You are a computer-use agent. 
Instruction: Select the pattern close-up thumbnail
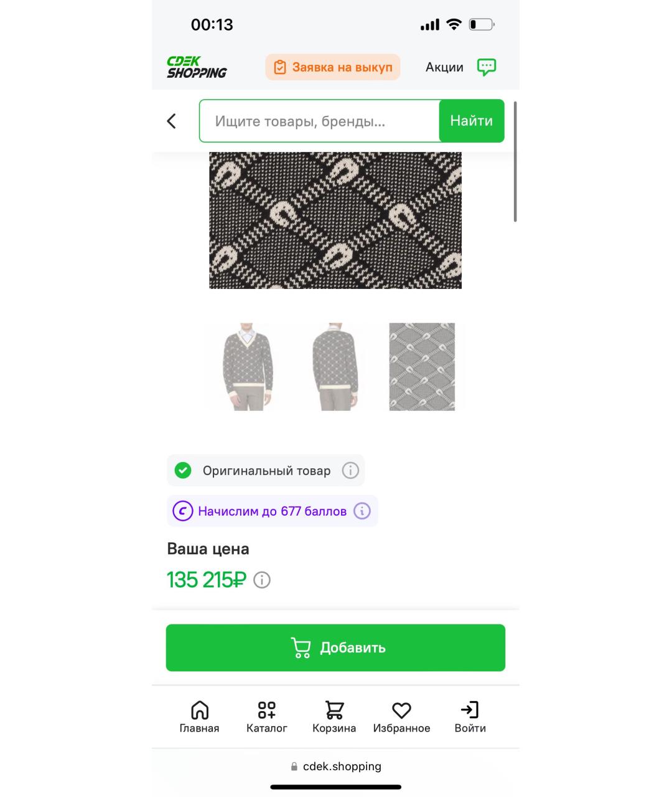[x=422, y=366]
